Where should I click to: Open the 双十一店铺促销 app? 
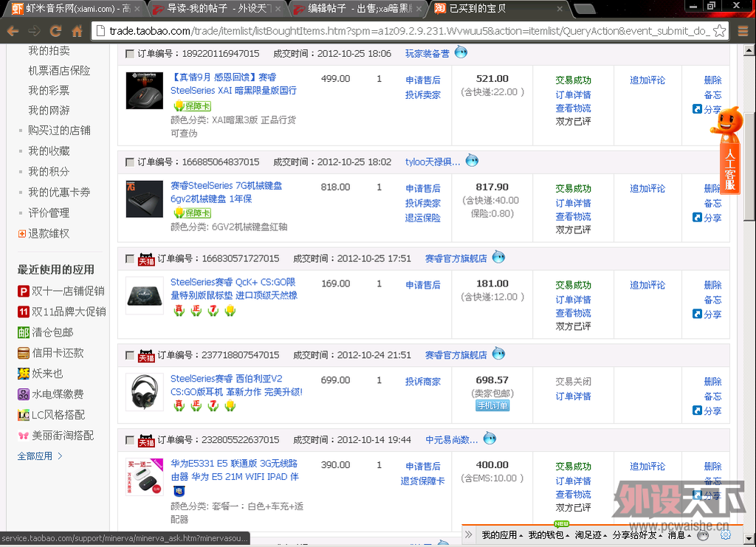tap(61, 291)
